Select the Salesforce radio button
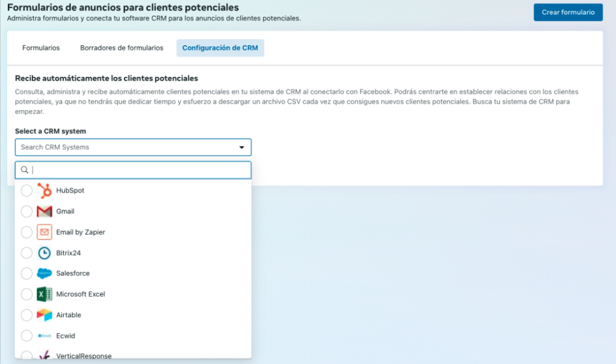The height and width of the screenshot is (364, 616). coord(26,274)
